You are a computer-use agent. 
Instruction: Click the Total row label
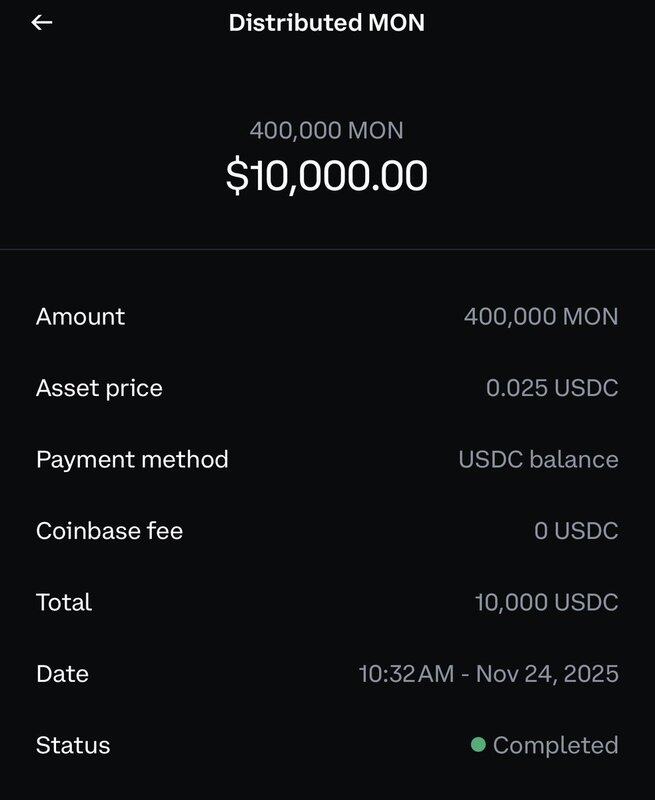point(64,602)
